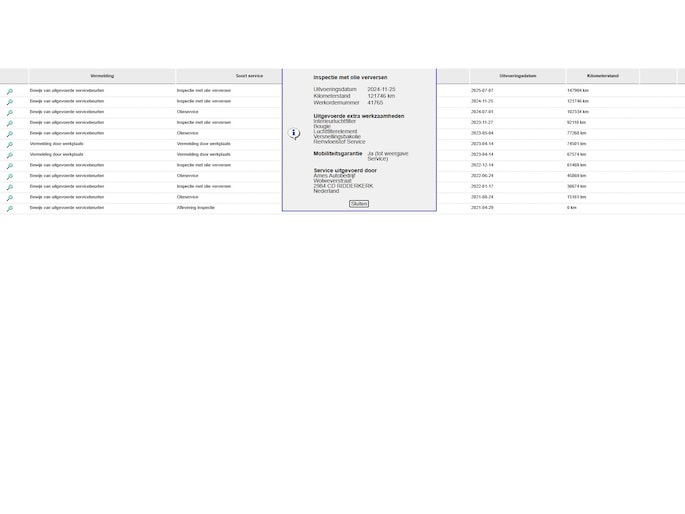Show details for the 61469 km inspection
685x514 pixels.
click(10, 166)
